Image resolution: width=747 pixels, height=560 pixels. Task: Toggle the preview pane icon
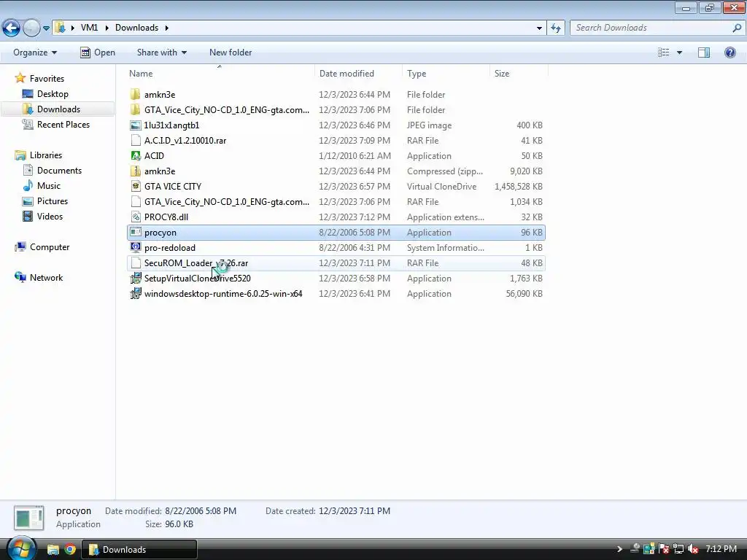click(704, 52)
